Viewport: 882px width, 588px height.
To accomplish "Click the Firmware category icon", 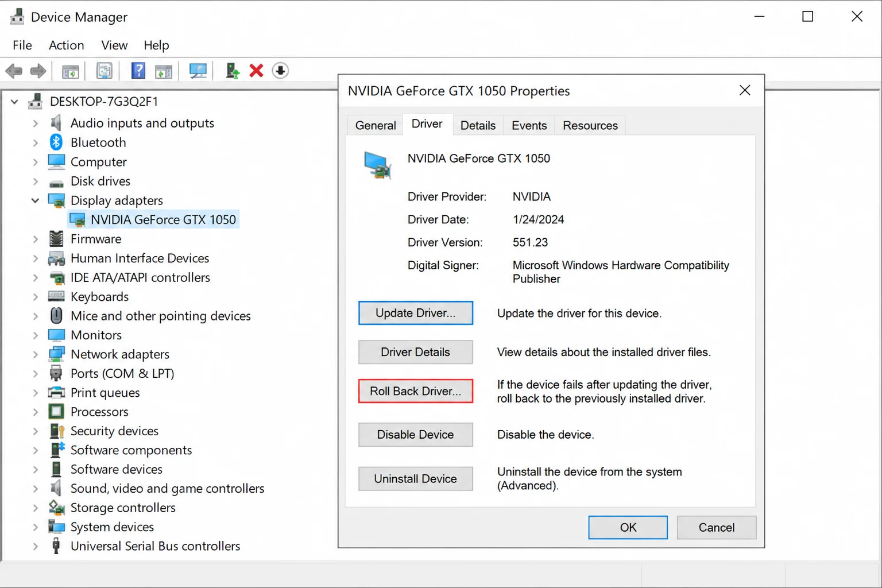I will [56, 238].
